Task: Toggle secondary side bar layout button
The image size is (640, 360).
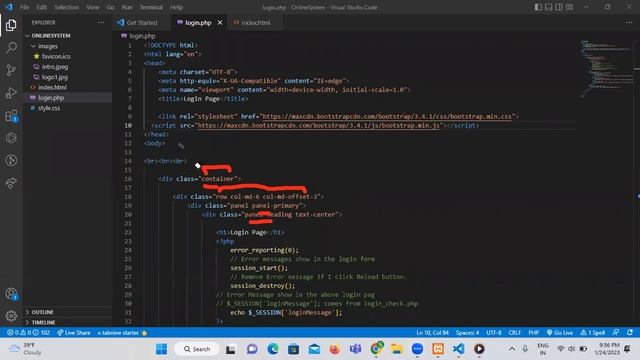Action: [559, 7]
